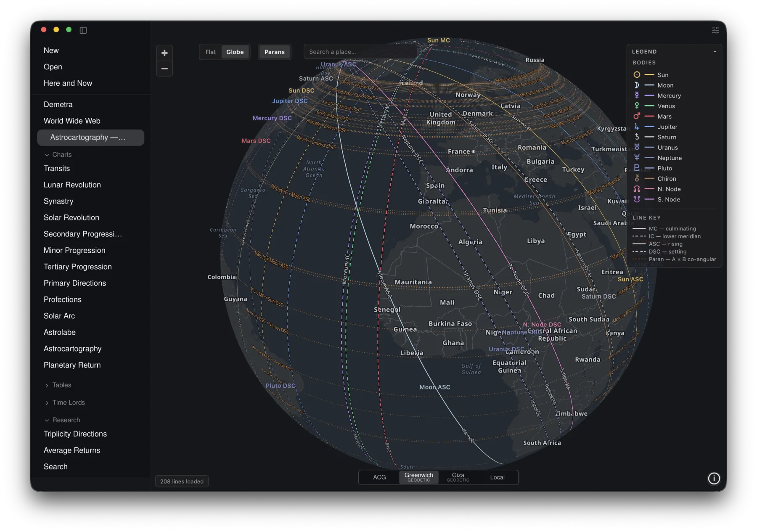
Task: Toggle the Parans lines button
Action: (x=274, y=52)
